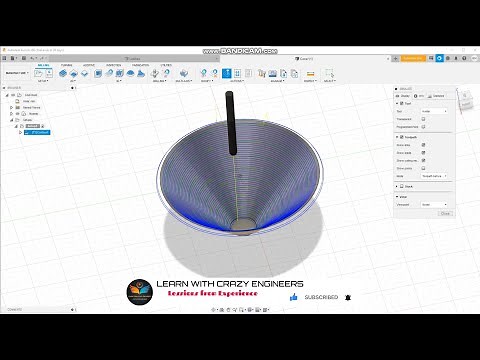Check the box in the Toolpath section's third row

click(x=423, y=160)
